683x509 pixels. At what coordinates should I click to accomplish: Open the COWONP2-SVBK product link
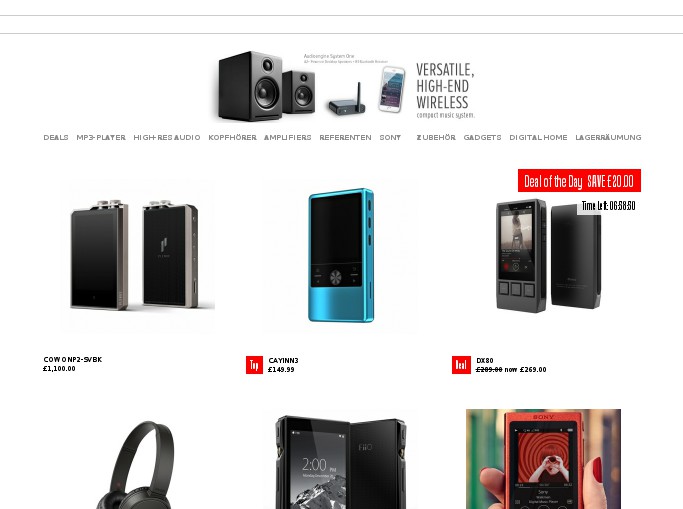(x=73, y=360)
